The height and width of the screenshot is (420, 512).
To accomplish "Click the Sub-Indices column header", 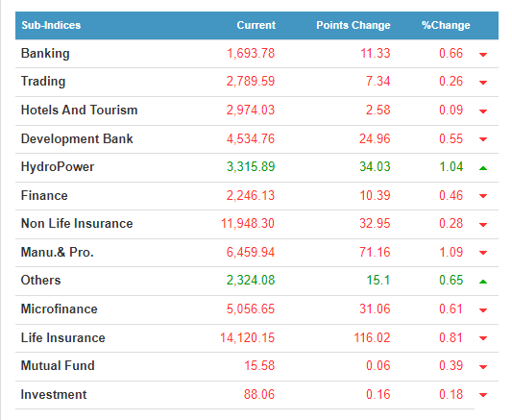I will click(x=51, y=25).
